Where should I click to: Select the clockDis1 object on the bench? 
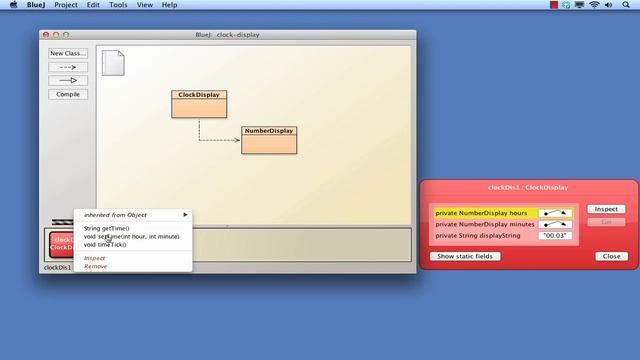coord(61,244)
